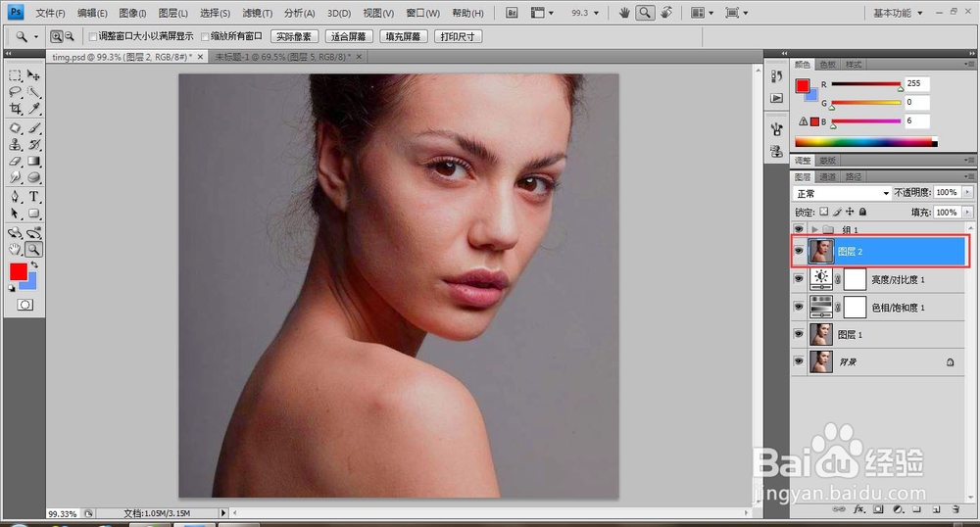Image resolution: width=980 pixels, height=527 pixels.
Task: Click the zoom-out magnifier in options bar
Action: [70, 37]
